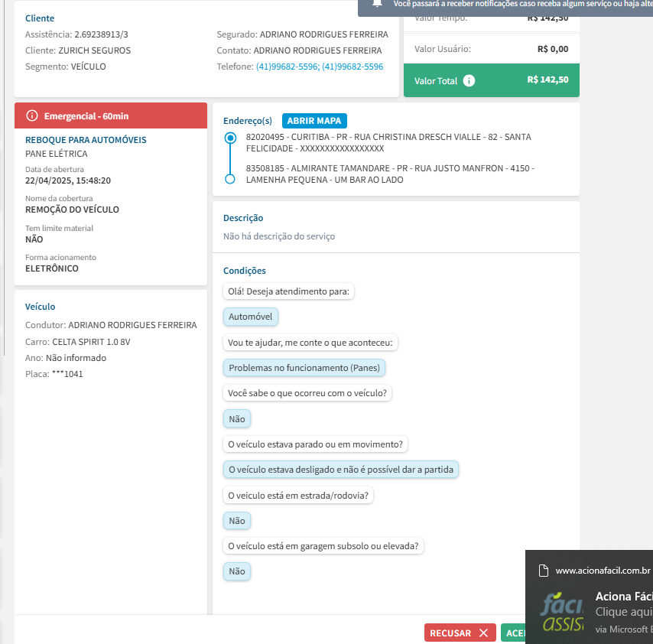The width and height of the screenshot is (653, 644).
Task: Click the page icon beside acionafacil.com.br
Action: pyautogui.click(x=544, y=571)
